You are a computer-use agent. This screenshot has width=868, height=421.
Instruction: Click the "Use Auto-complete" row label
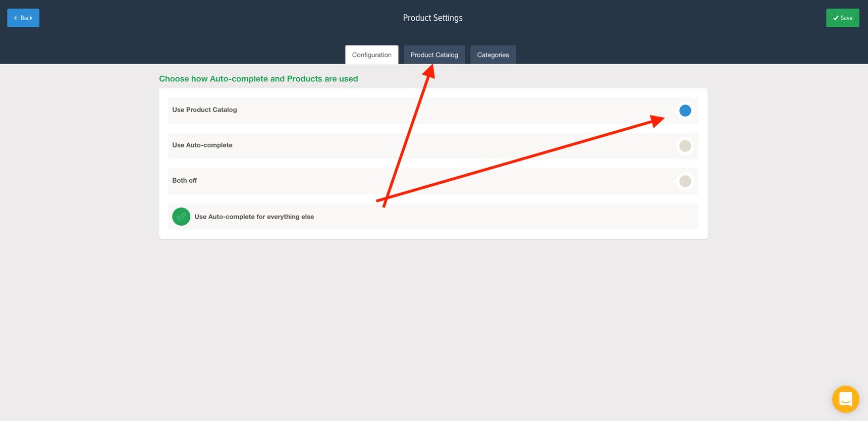[x=202, y=145]
